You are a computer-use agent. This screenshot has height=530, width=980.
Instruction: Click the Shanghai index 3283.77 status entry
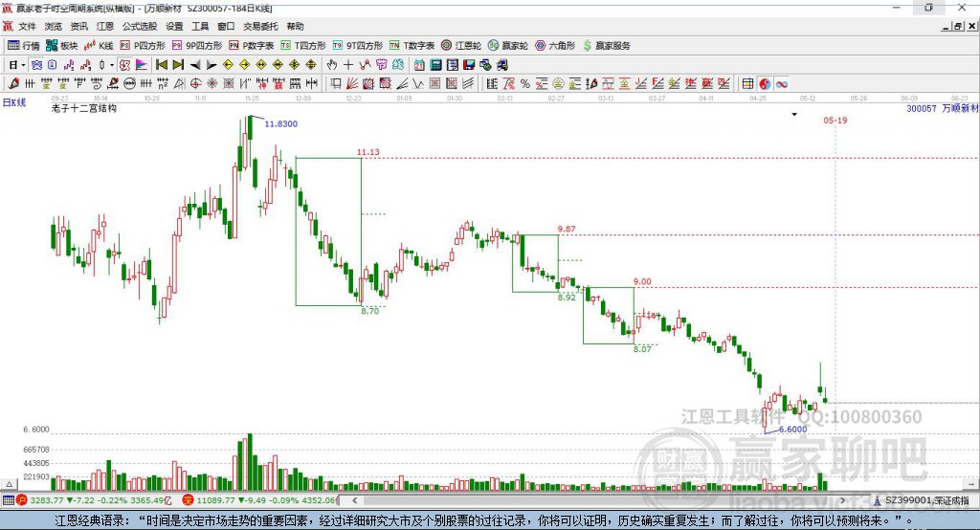point(94,500)
